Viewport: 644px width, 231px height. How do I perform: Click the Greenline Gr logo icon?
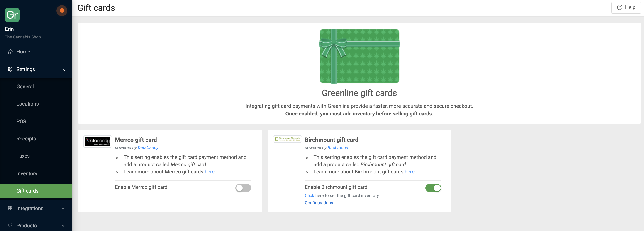coord(12,15)
